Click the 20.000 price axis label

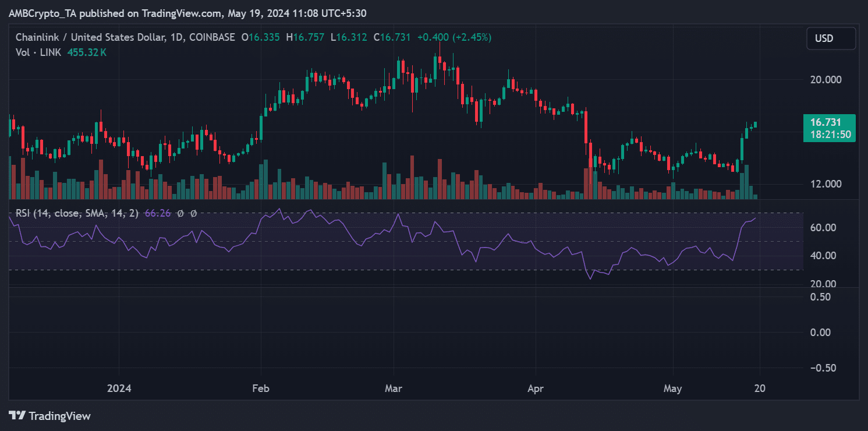(827, 80)
